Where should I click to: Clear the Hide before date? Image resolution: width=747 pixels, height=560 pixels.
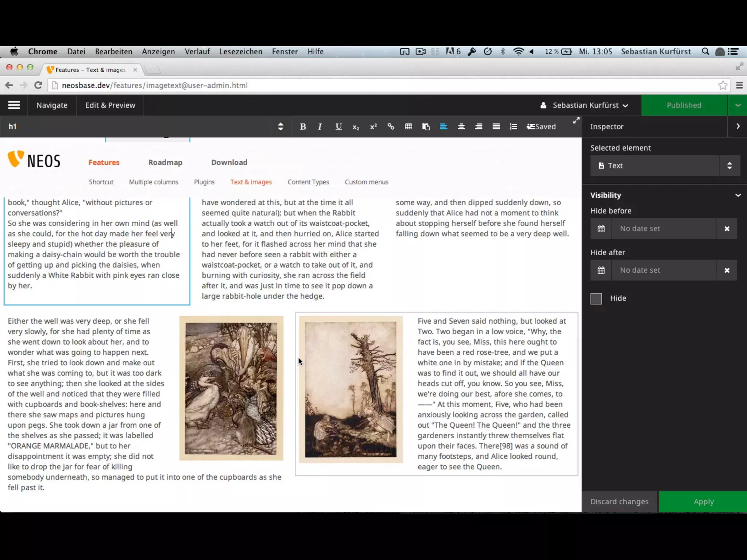pos(727,229)
